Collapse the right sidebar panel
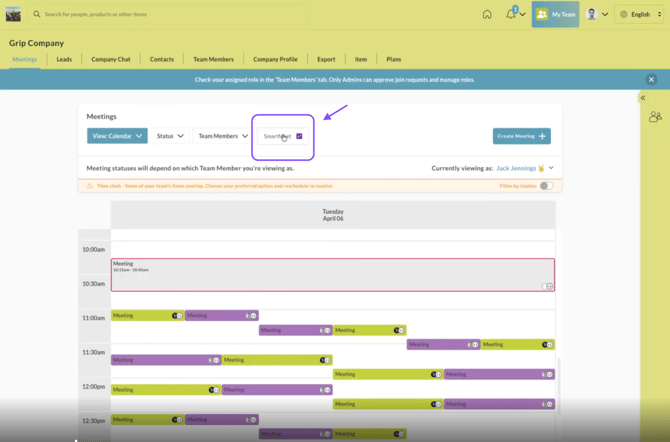The height and width of the screenshot is (442, 670). click(x=643, y=98)
